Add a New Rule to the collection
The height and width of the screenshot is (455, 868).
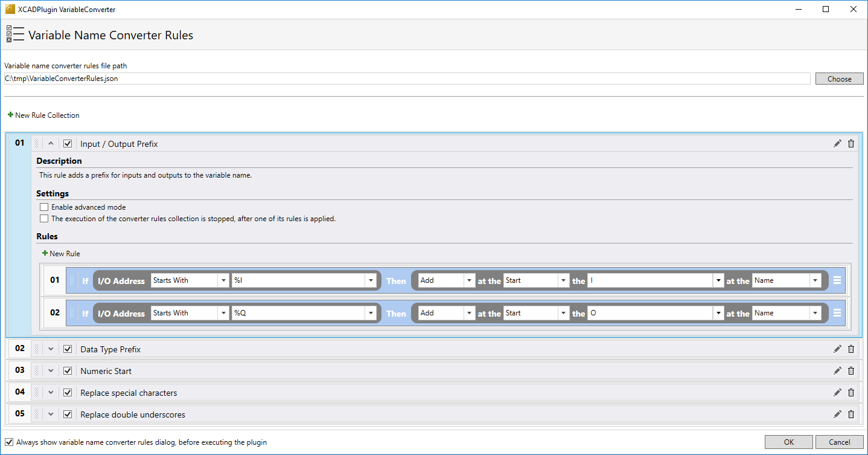point(61,254)
